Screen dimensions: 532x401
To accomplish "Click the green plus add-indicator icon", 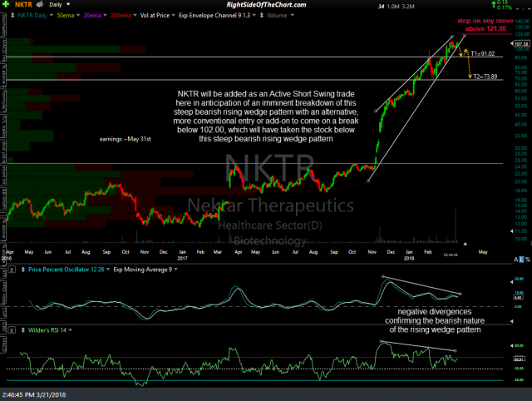I will [x=6, y=4].
